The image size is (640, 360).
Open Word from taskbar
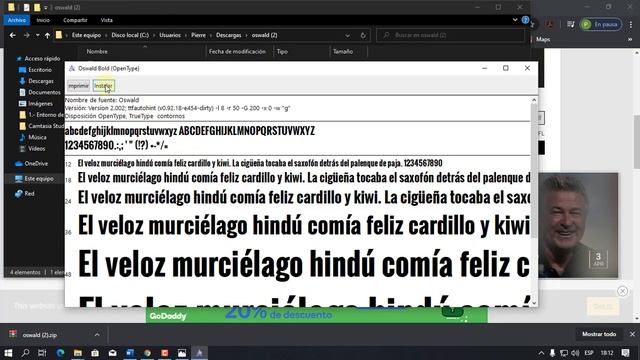130,353
